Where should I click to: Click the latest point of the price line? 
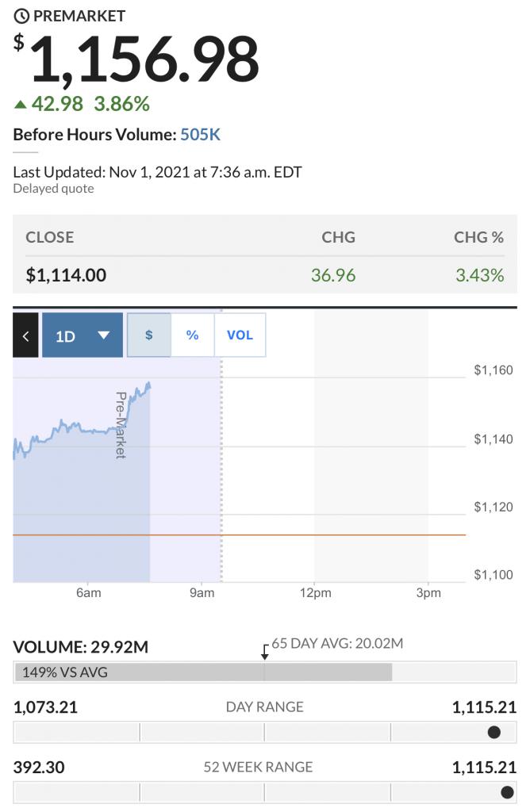pos(149,385)
